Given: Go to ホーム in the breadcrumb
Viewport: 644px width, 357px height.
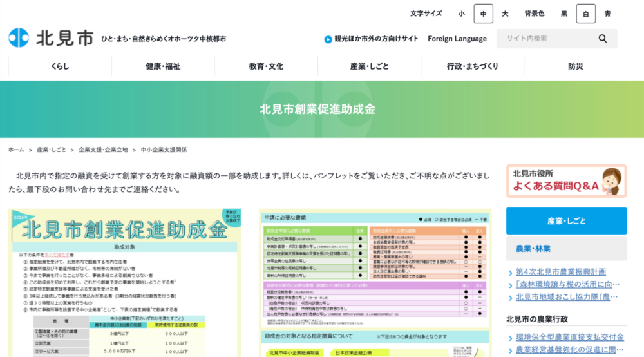Looking at the screenshot, I should [x=17, y=150].
